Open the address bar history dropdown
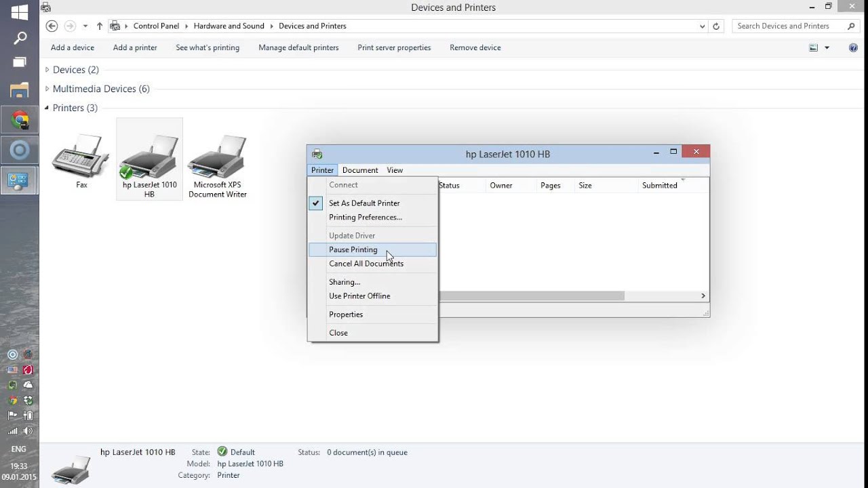868x488 pixels. pyautogui.click(x=702, y=26)
